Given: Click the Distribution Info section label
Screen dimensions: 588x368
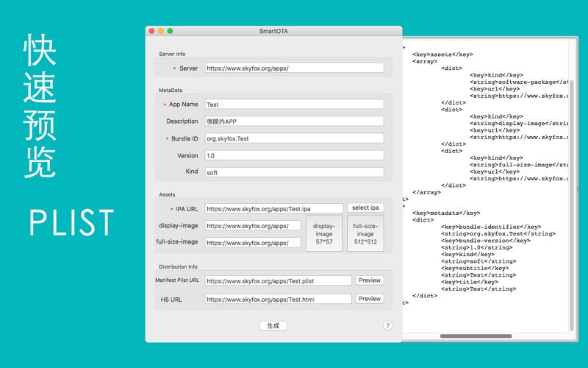Looking at the screenshot, I should (178, 266).
